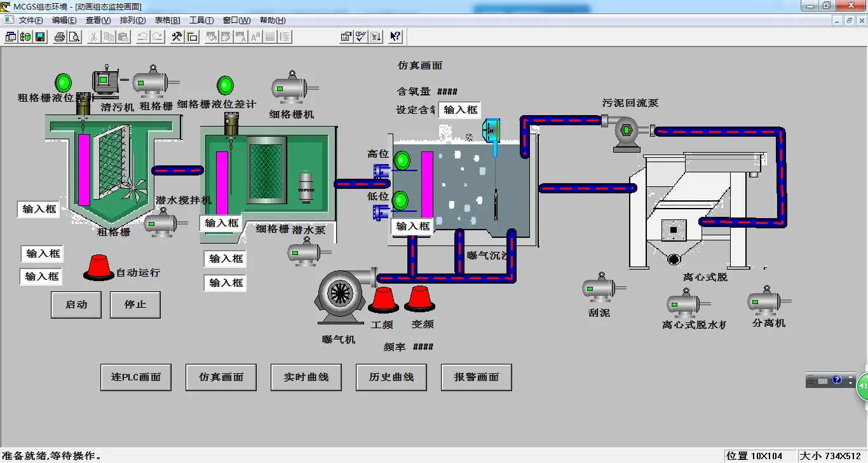Click the Print toolbar icon
Viewport: 868px width, 463px height.
[x=60, y=36]
